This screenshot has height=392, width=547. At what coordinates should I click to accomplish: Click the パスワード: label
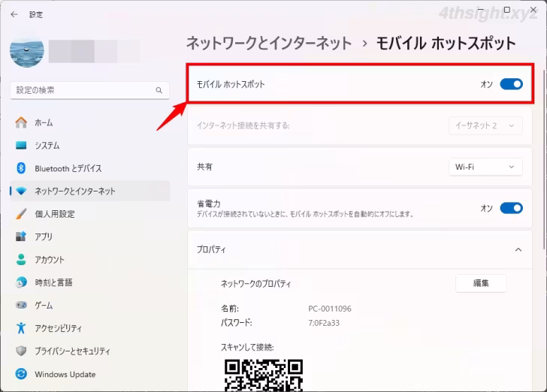click(236, 323)
